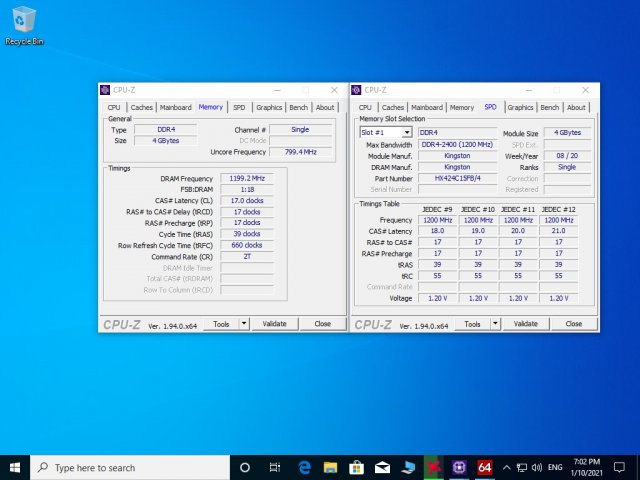This screenshot has height=480, width=640.
Task: Click JEDEC #9 CAS# Latency 18.0 cell
Action: 437,231
